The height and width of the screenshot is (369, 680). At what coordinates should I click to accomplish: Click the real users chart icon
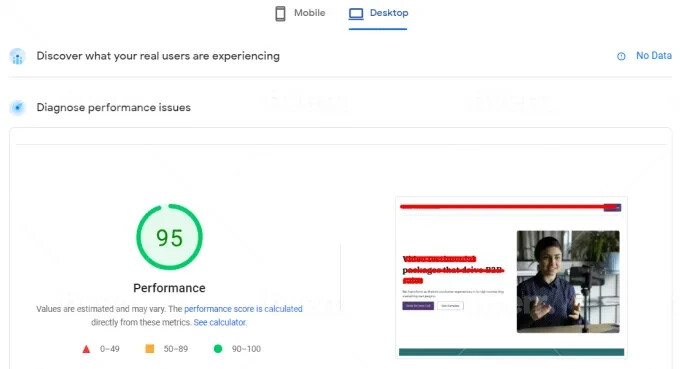17,56
